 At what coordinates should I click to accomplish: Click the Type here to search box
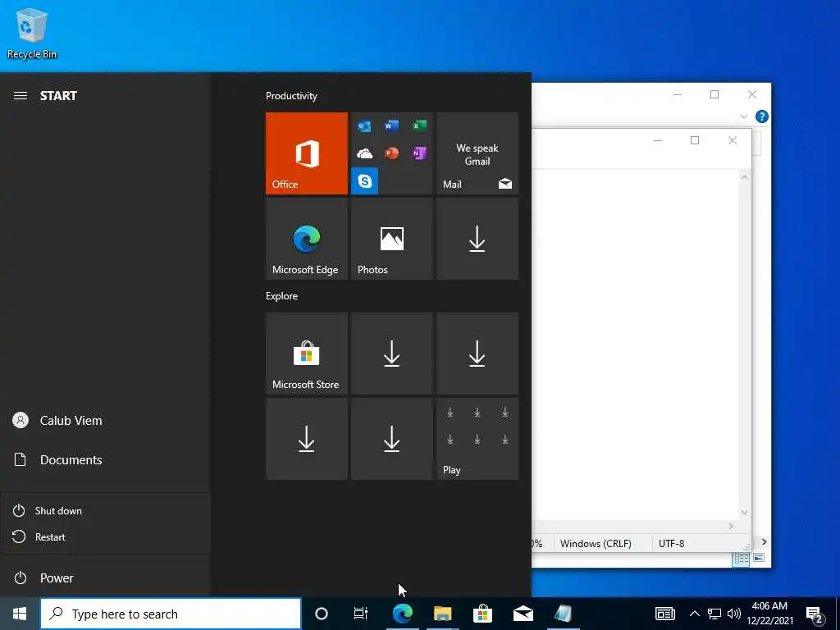click(171, 614)
